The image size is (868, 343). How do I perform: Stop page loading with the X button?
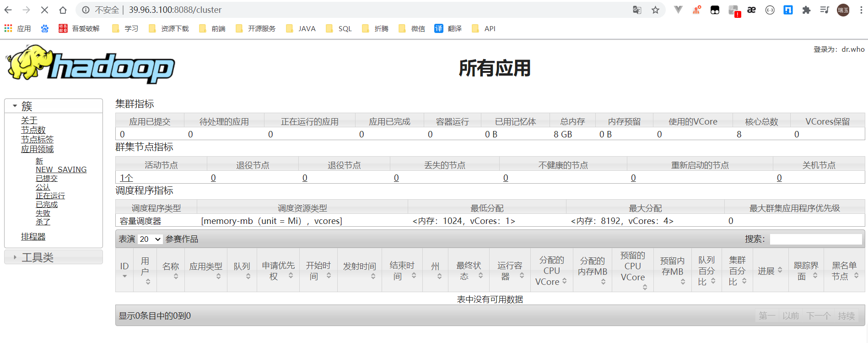point(45,10)
